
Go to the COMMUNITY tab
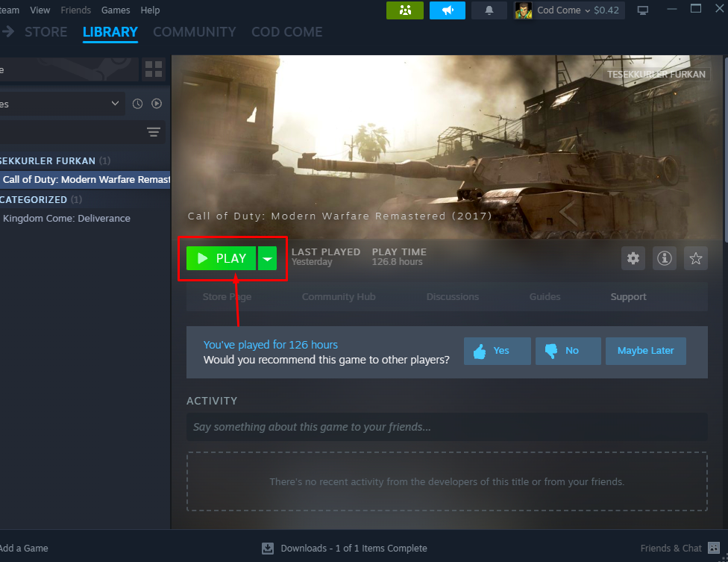click(x=195, y=31)
